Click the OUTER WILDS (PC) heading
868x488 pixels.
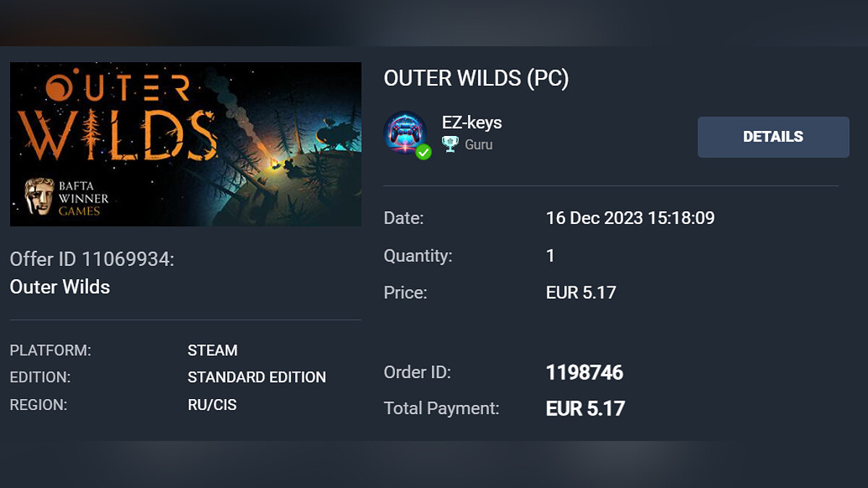[476, 79]
